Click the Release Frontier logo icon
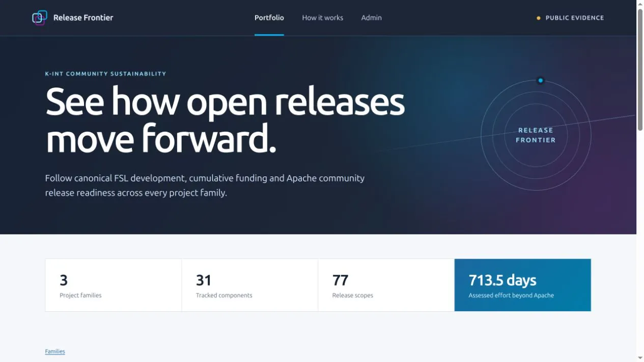The image size is (644, 362). pyautogui.click(x=40, y=18)
